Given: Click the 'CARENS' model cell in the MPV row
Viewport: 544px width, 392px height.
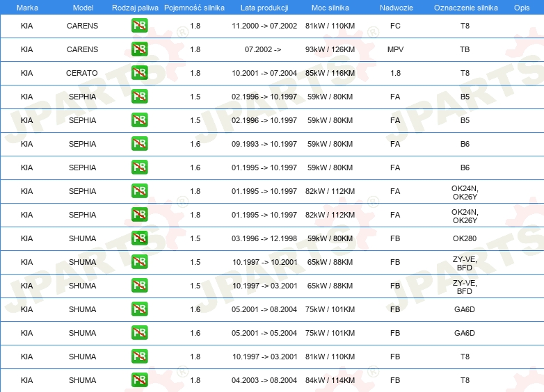Looking at the screenshot, I should (x=82, y=49).
